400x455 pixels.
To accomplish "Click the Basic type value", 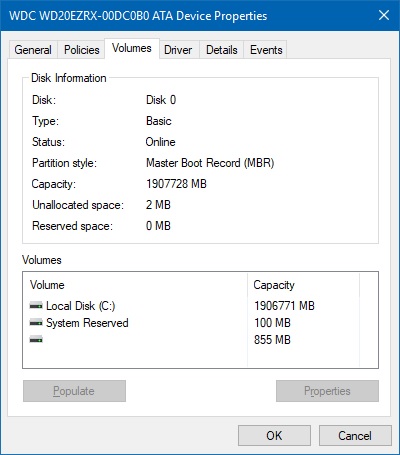I will coord(159,121).
